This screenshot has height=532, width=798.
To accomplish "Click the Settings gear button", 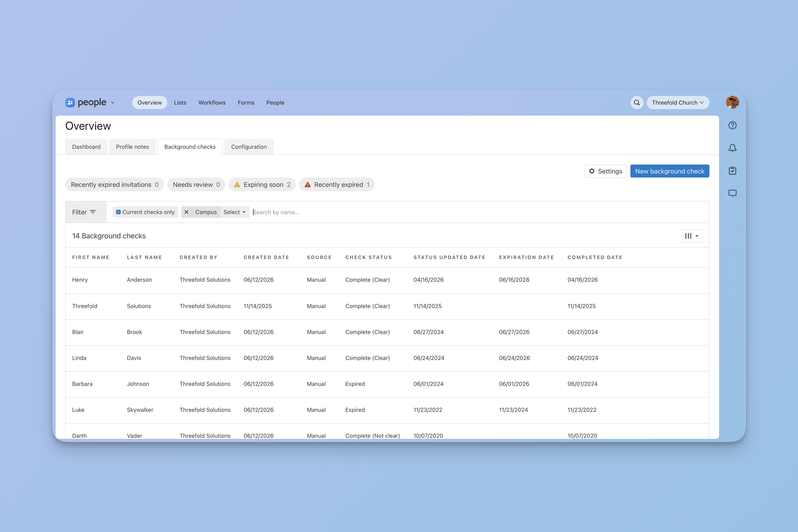I will point(605,171).
